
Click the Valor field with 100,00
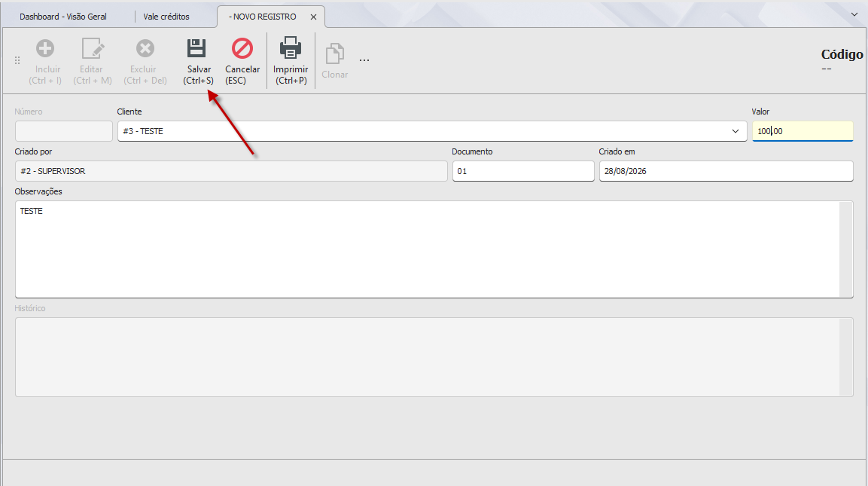[802, 131]
